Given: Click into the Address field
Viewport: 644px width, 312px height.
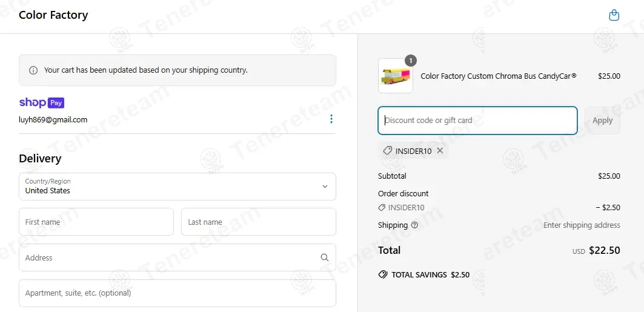Looking at the screenshot, I should [x=170, y=257].
